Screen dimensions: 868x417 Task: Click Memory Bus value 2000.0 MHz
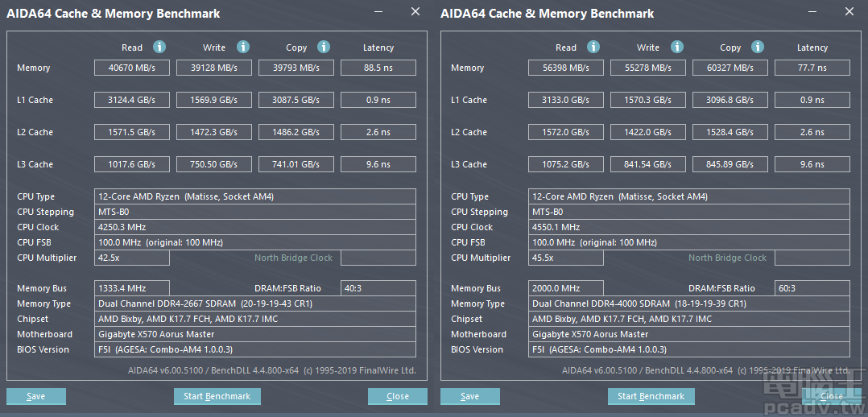pos(566,288)
